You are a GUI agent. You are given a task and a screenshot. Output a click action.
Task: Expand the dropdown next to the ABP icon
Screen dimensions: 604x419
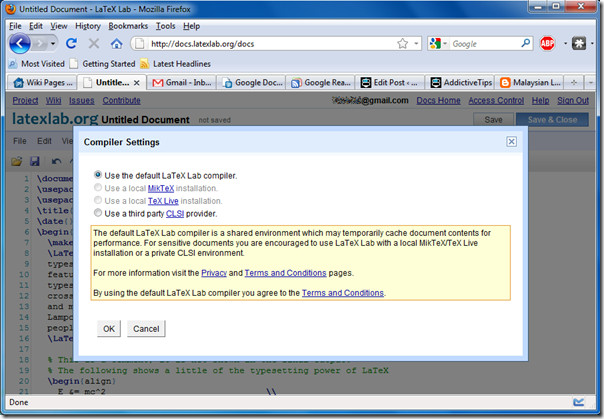565,44
